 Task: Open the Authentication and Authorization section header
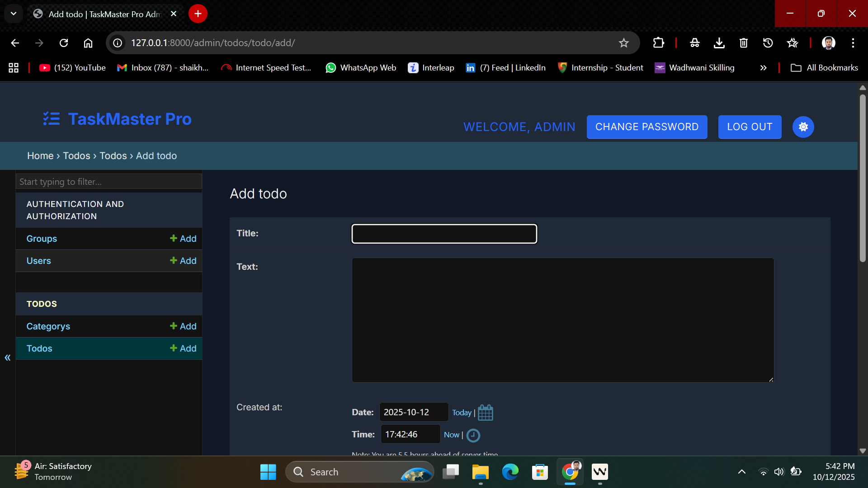click(x=75, y=210)
